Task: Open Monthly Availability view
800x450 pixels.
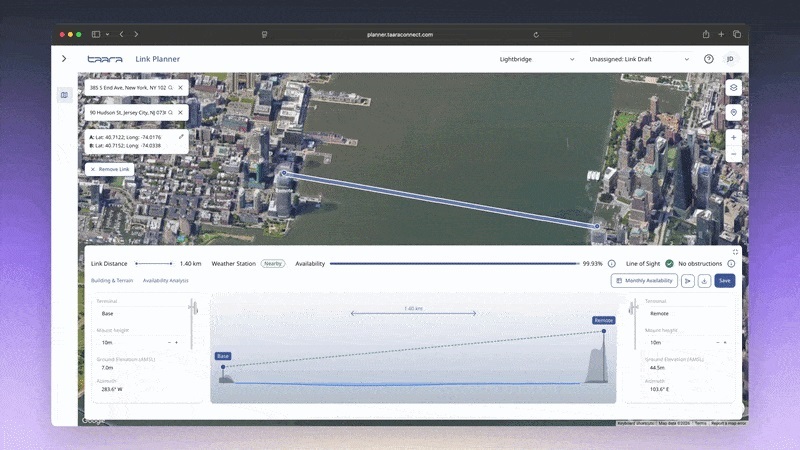Action: coord(644,281)
